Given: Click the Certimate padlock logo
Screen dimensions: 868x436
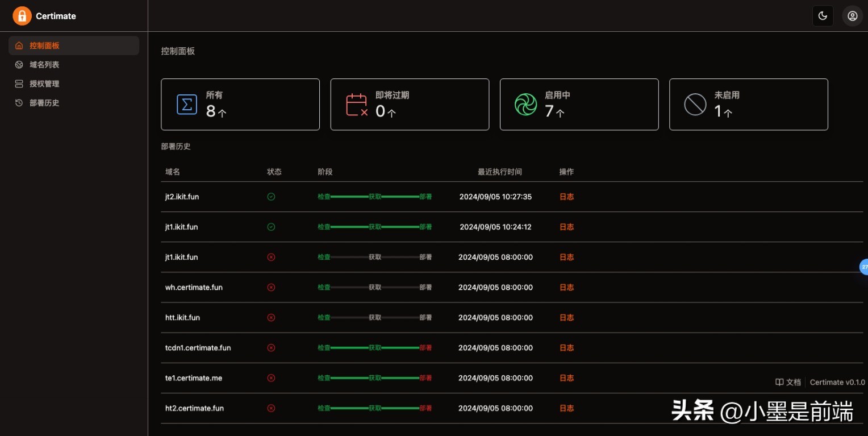Looking at the screenshot, I should (x=22, y=16).
